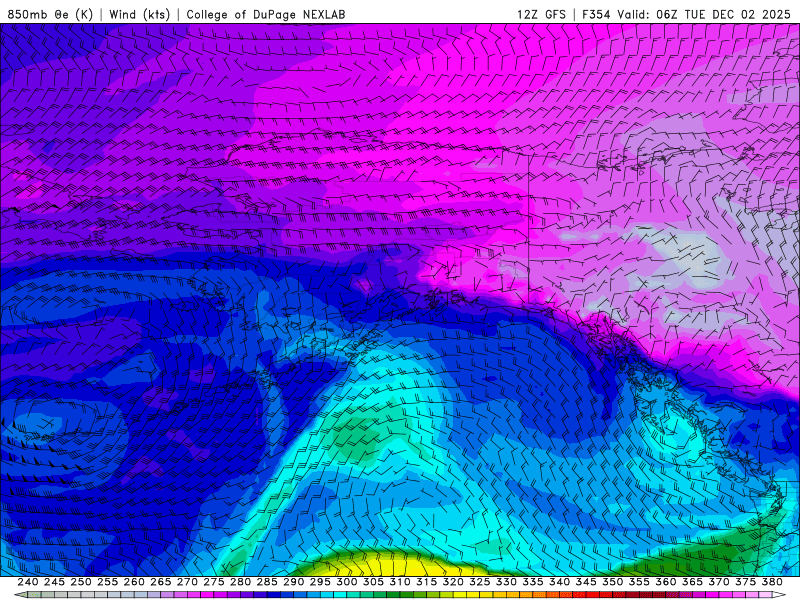Click the 360 value on the color scale
This screenshot has height=600, width=800.
click(665, 582)
